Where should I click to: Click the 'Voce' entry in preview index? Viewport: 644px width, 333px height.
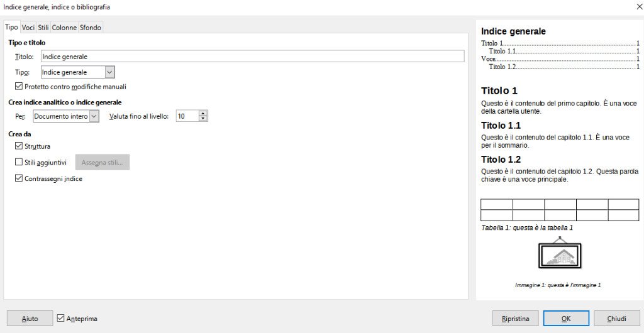click(x=488, y=59)
